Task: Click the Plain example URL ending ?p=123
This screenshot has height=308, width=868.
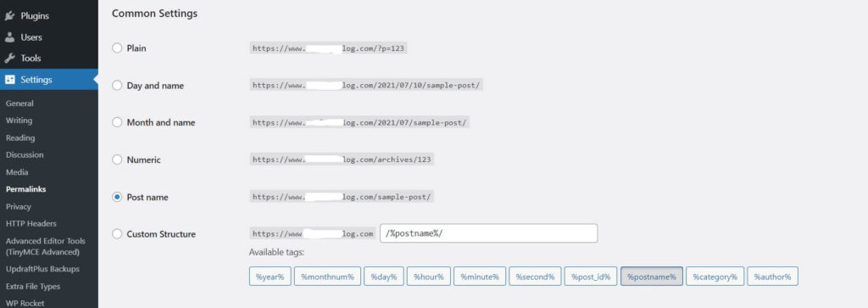Action: (329, 48)
